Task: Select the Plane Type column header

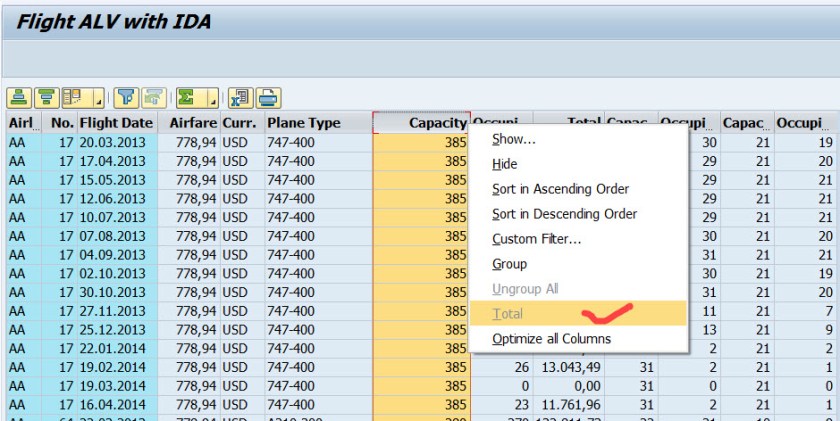Action: coord(303,123)
